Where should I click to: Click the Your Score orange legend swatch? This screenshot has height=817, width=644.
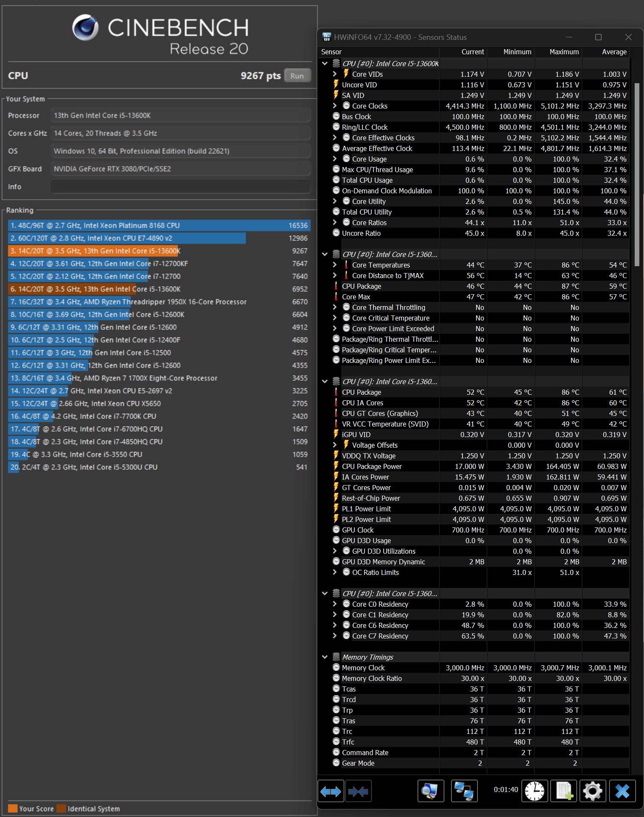pyautogui.click(x=13, y=808)
